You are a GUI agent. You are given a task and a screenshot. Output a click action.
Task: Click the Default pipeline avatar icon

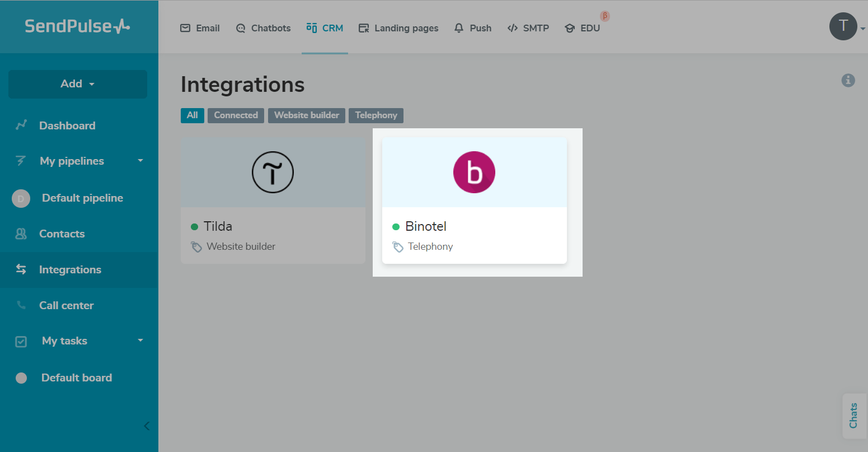click(21, 198)
